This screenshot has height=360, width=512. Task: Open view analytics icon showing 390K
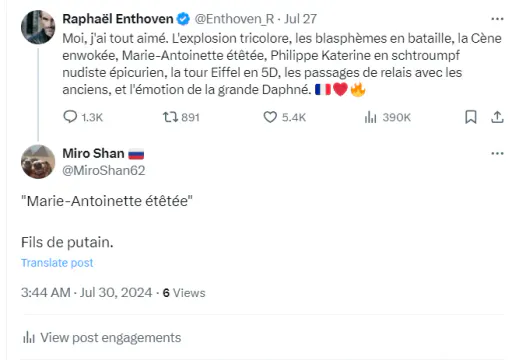pos(370,117)
